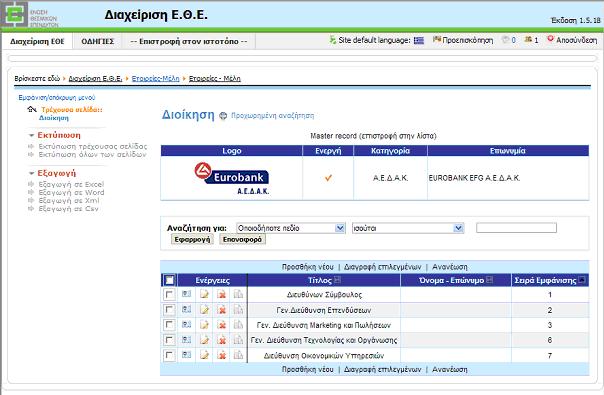
Task: Click Προσθήκη νέου above the table
Action: click(x=307, y=267)
